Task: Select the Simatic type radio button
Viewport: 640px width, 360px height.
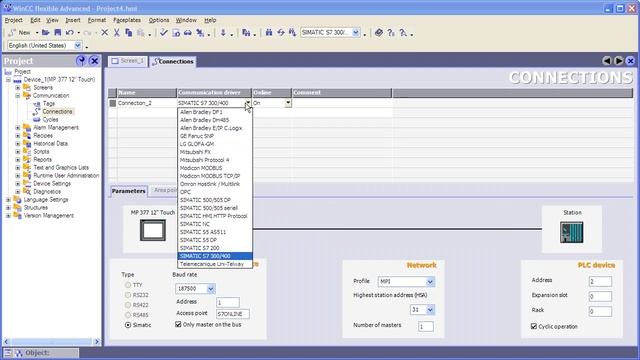Action: click(x=128, y=325)
